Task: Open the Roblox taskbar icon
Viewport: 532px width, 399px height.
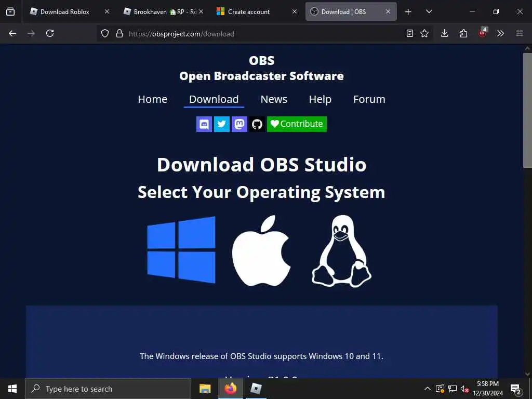Action: click(x=256, y=389)
